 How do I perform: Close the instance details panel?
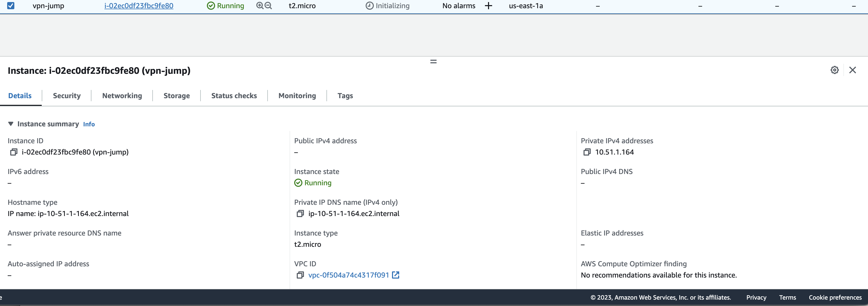[x=853, y=70]
